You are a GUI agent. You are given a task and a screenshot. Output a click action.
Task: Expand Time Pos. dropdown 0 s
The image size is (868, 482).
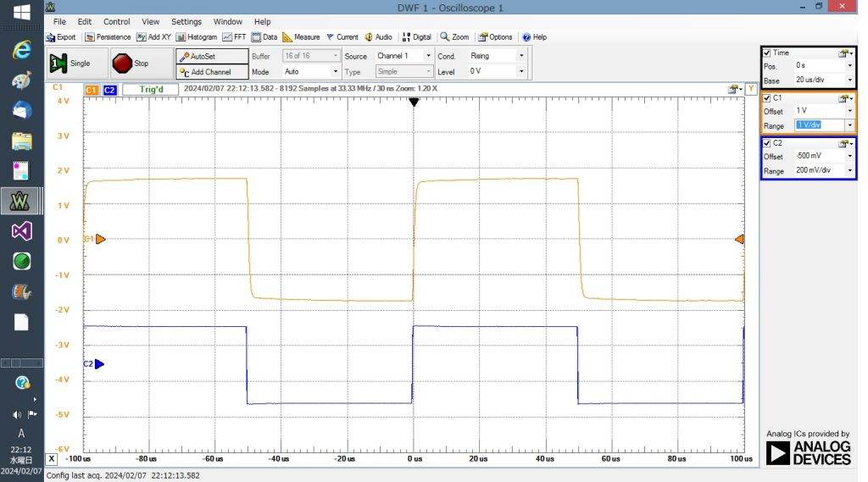849,65
